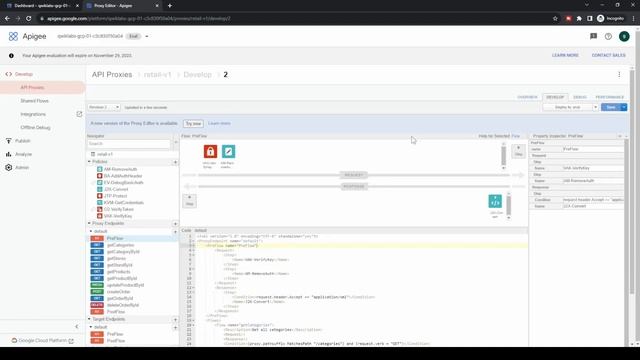Collapse the proxy endpoint default node
The image size is (640, 360).
coord(91,231)
